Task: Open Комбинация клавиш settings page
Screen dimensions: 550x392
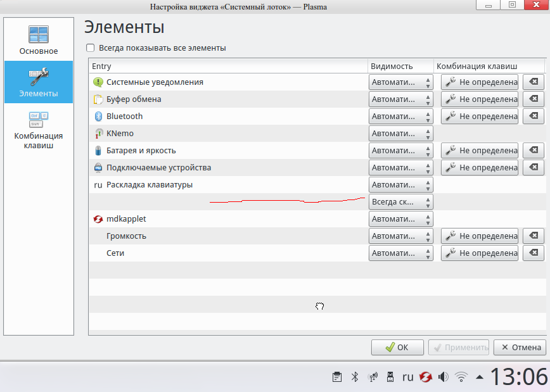Action: click(39, 129)
